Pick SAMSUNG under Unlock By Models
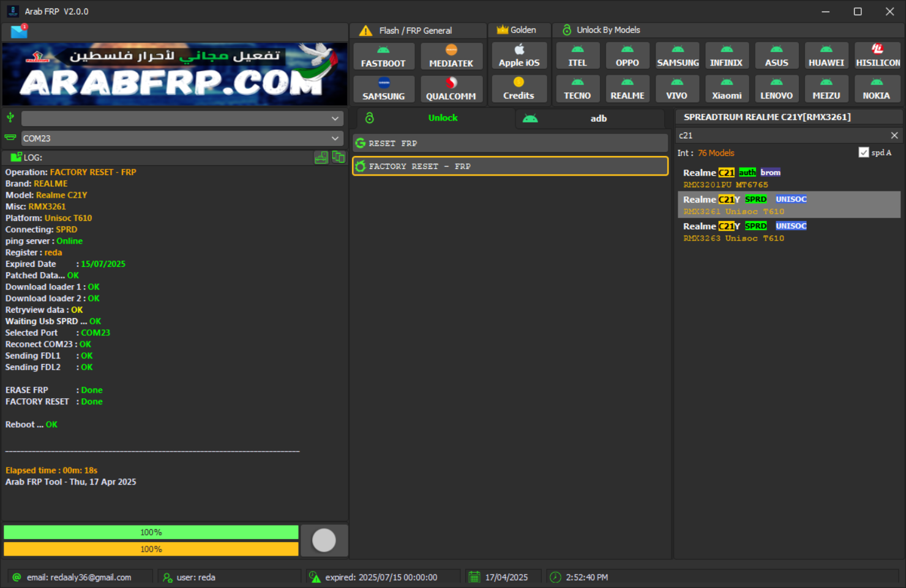Screen dimensions: 906x588 tap(678, 56)
